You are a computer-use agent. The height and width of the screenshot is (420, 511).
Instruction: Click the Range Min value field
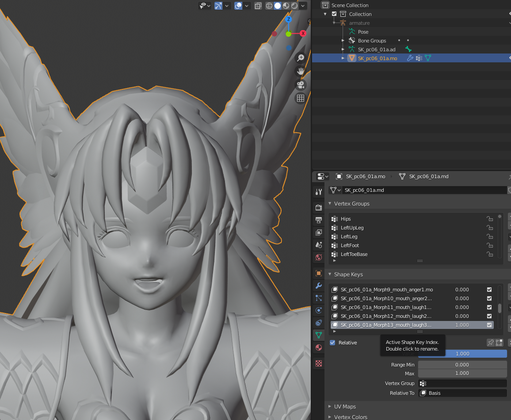click(x=462, y=365)
